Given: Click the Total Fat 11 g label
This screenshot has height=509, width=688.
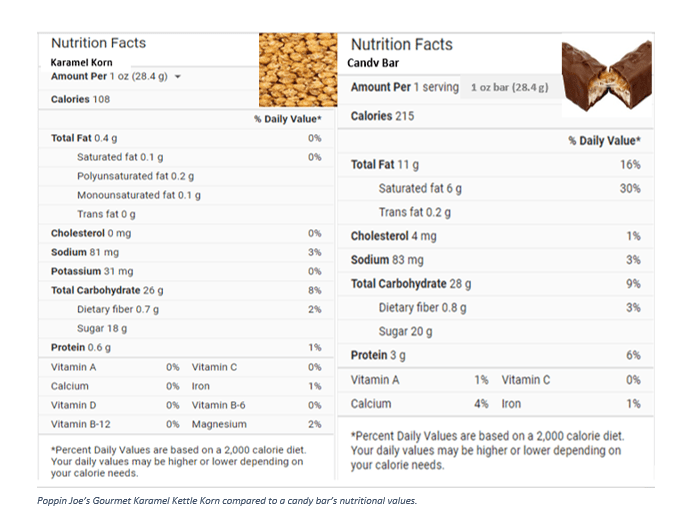Looking at the screenshot, I should click(385, 164).
